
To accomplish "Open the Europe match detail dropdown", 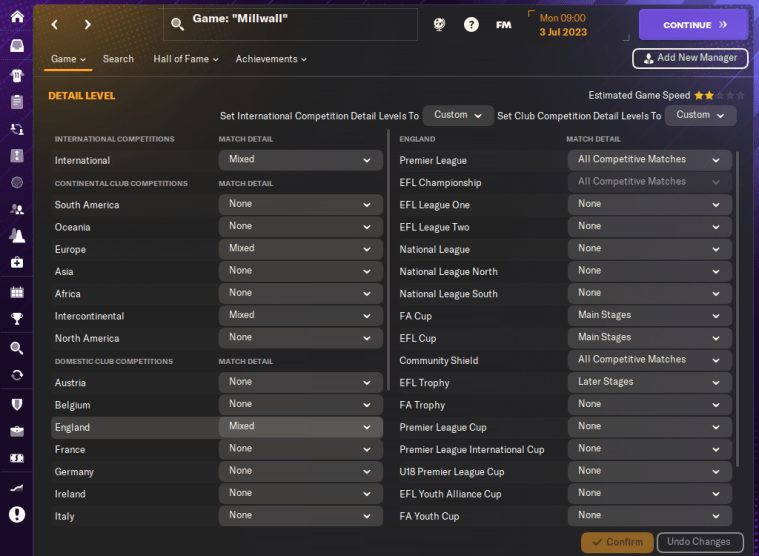I will coord(300,249).
